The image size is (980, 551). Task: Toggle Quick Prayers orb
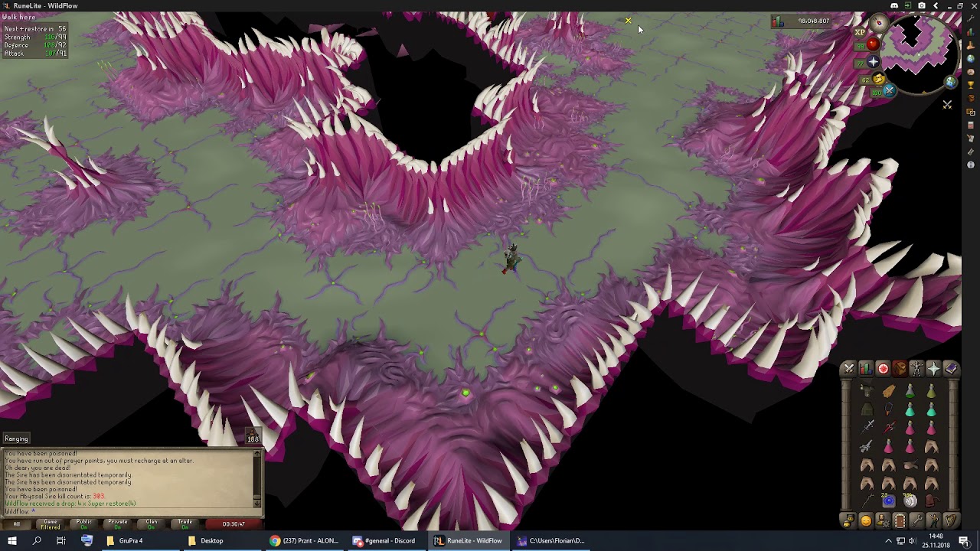(868, 62)
